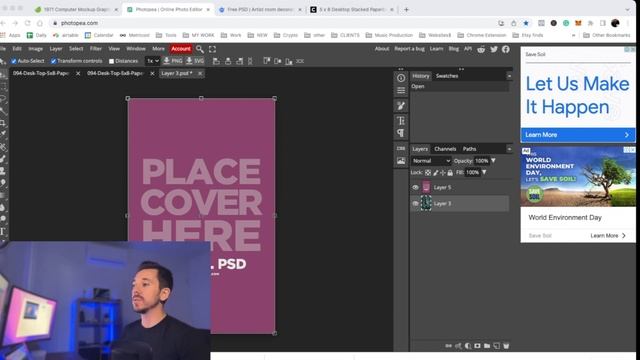The width and height of the screenshot is (640, 360).
Task: Lock layer position icon
Action: click(x=442, y=173)
